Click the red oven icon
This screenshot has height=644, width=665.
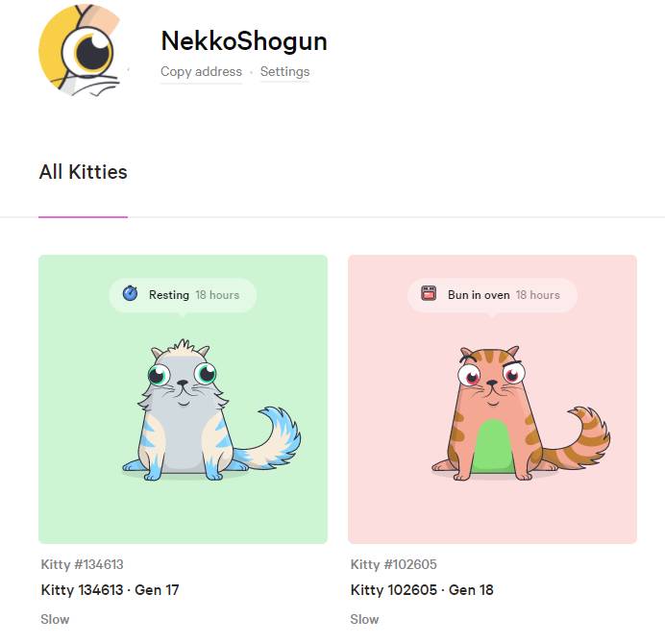click(429, 293)
